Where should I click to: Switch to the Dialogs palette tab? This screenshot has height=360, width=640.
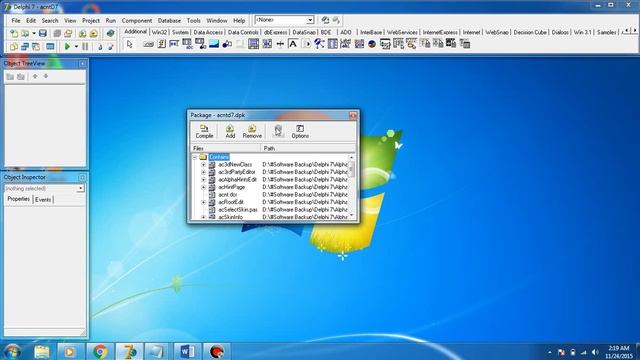560,32
